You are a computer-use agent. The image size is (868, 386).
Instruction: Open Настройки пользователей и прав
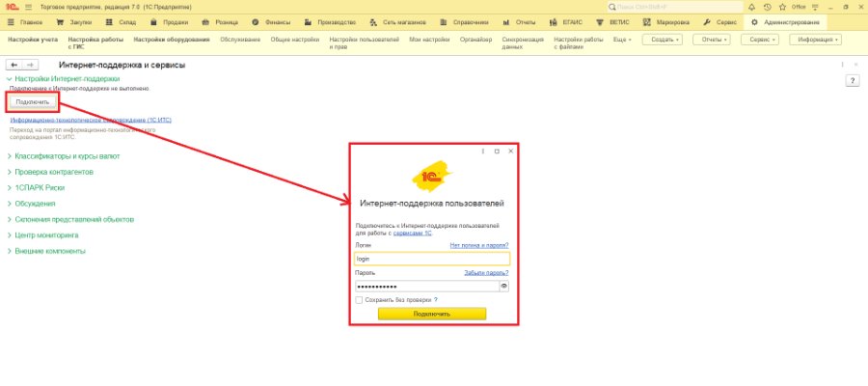tap(365, 43)
